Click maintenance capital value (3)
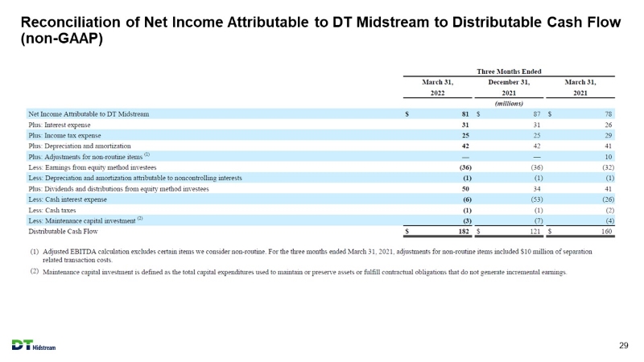Viewport: 644px width, 362px height. [467, 220]
